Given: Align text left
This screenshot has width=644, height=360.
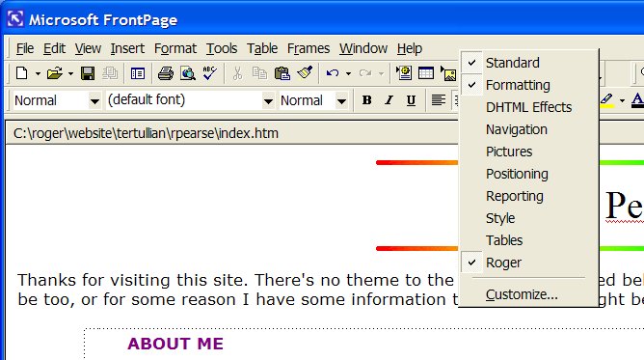Looking at the screenshot, I should tap(439, 99).
